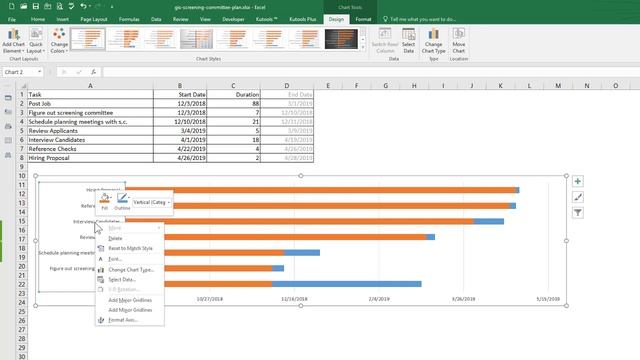Click inside the formula bar

coord(371,72)
